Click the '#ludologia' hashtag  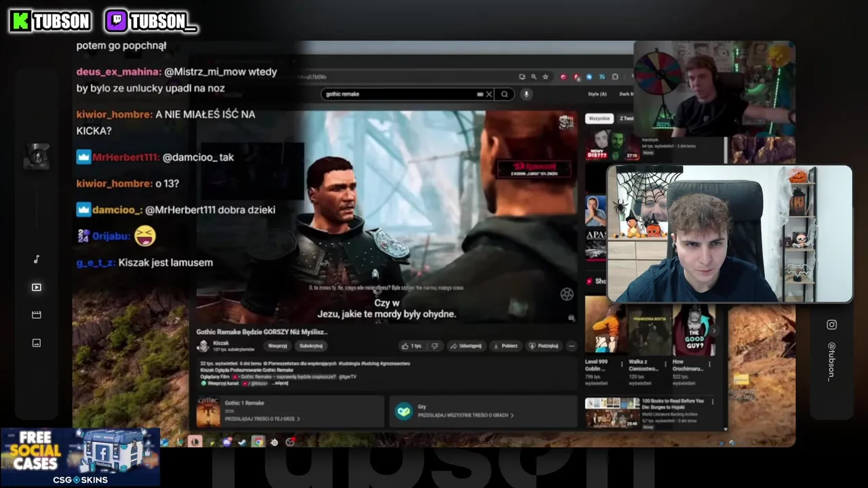click(349, 364)
